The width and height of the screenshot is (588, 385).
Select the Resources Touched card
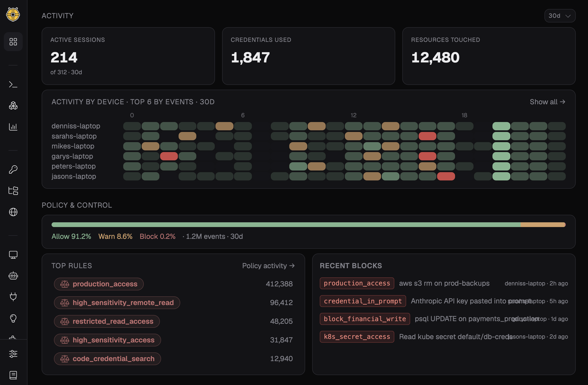[x=489, y=56]
